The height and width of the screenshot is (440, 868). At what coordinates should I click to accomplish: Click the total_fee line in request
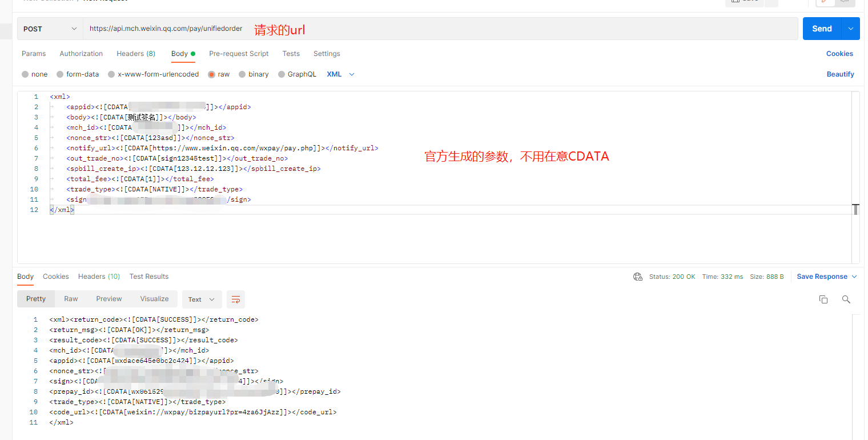point(140,179)
